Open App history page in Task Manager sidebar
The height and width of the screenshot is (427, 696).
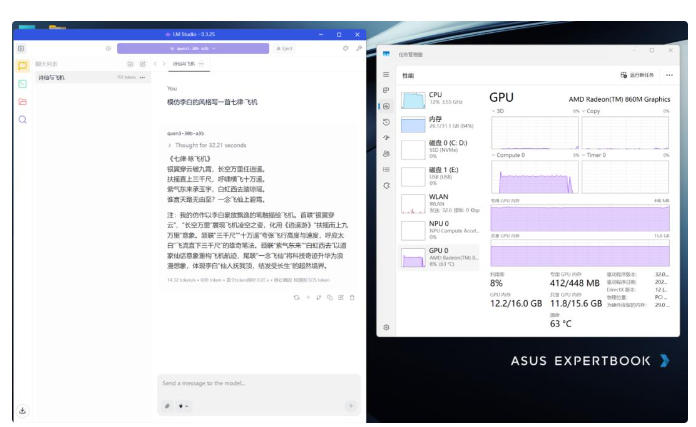(386, 122)
